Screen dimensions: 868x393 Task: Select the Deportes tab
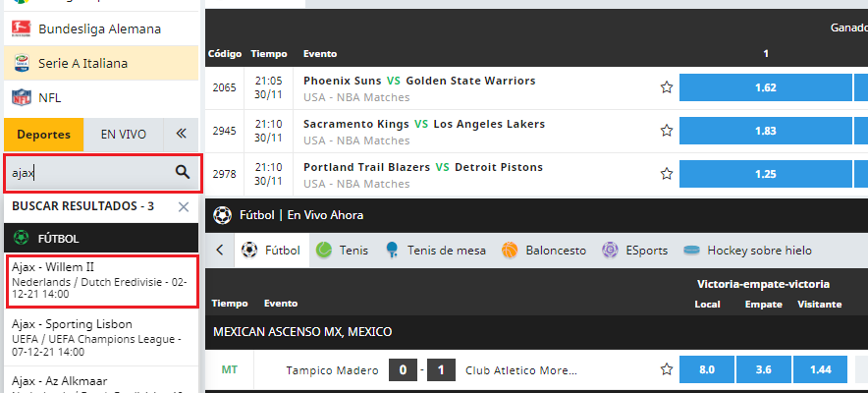coord(44,135)
